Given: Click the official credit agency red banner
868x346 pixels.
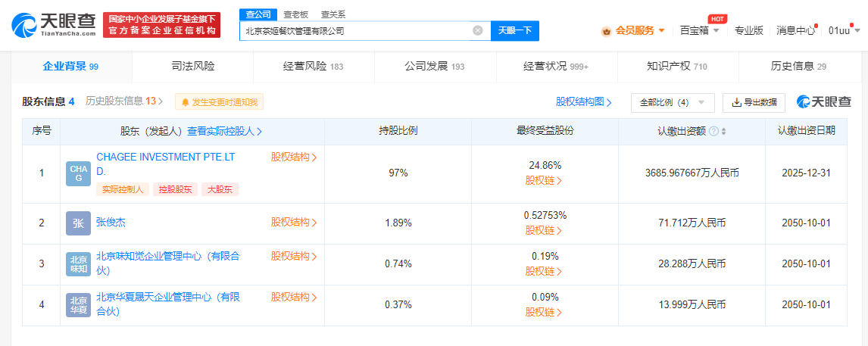Looking at the screenshot, I should [161, 26].
